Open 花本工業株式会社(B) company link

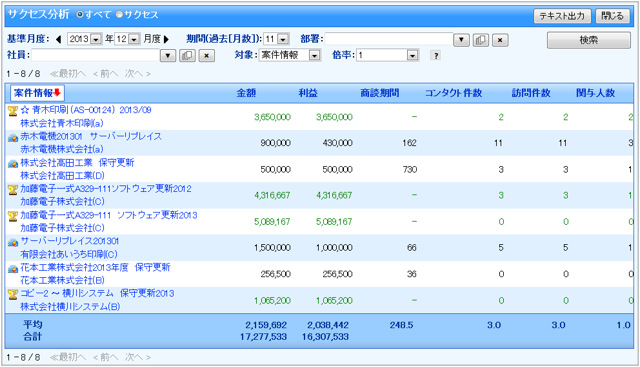(x=62, y=280)
